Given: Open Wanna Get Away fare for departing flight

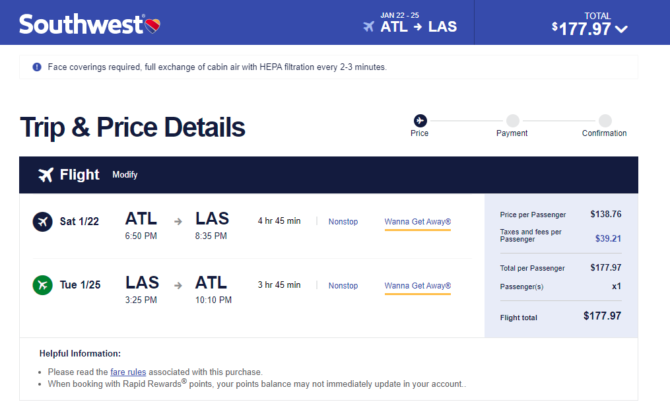Looking at the screenshot, I should (417, 222).
